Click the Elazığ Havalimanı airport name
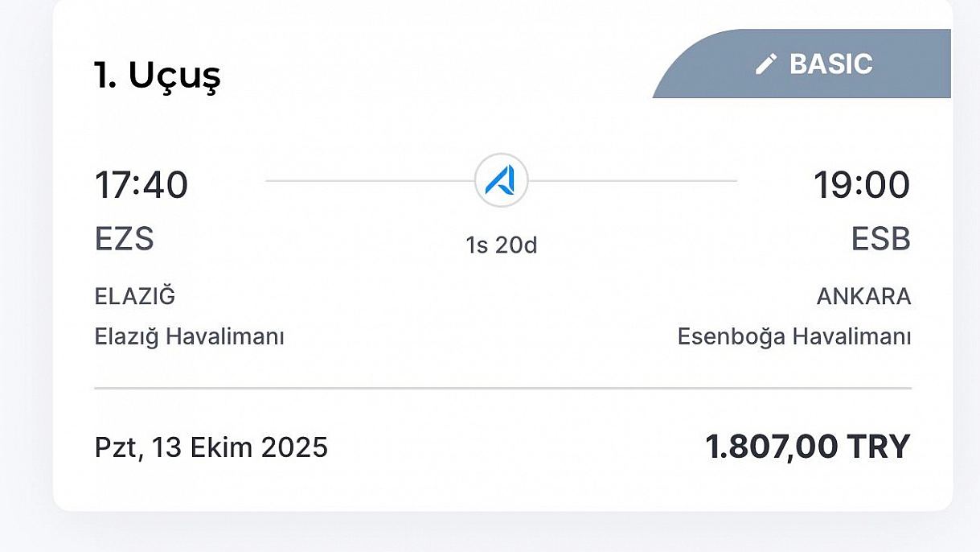Viewport: 980px width, 552px height. 190,336
